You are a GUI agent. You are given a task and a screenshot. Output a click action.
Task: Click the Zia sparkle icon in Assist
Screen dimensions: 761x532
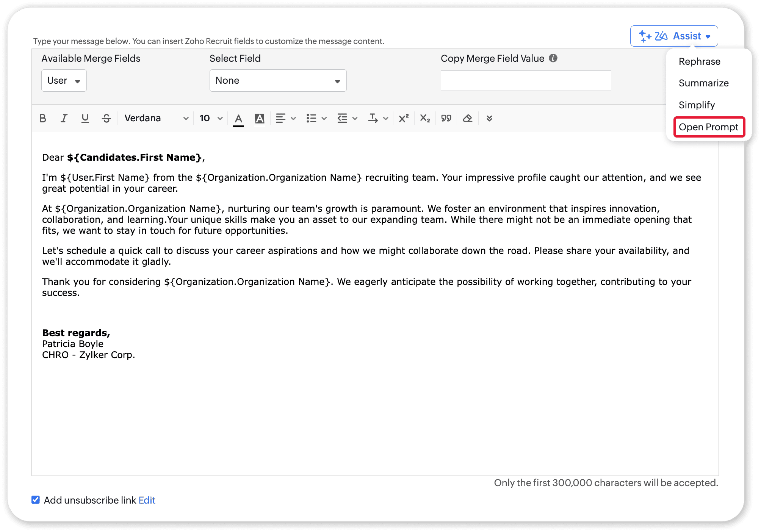click(645, 36)
